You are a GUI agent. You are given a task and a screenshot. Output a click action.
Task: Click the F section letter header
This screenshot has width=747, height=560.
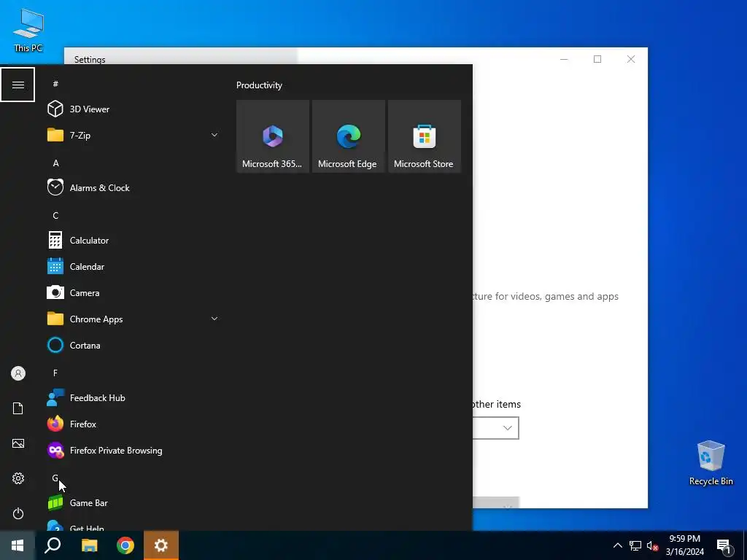pyautogui.click(x=55, y=373)
